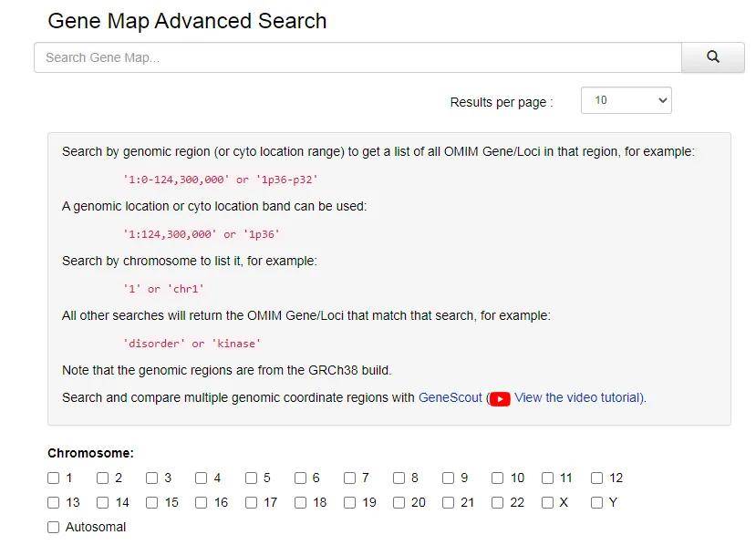Check the chromosome 19 checkbox
Screen dimensions: 756x545
click(350, 502)
